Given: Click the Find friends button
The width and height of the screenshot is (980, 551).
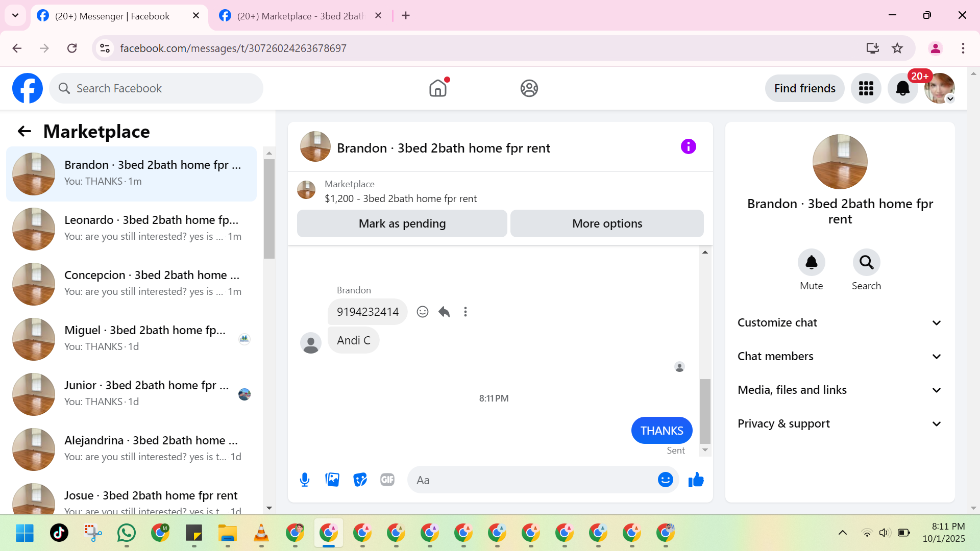Looking at the screenshot, I should (805, 88).
